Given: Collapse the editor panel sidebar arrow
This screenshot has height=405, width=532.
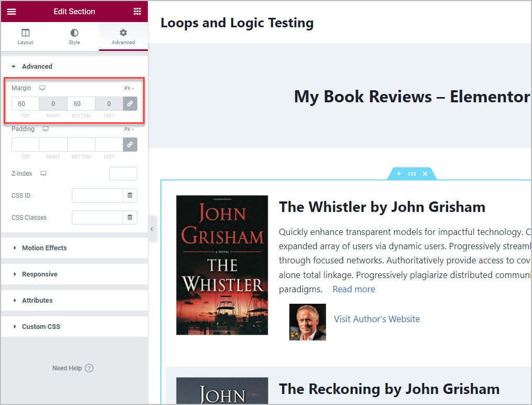Looking at the screenshot, I should tap(151, 229).
